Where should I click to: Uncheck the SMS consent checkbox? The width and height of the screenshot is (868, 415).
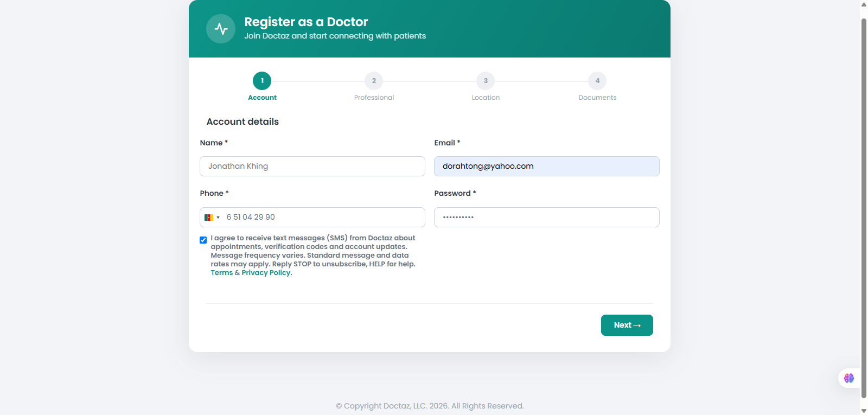pyautogui.click(x=203, y=240)
